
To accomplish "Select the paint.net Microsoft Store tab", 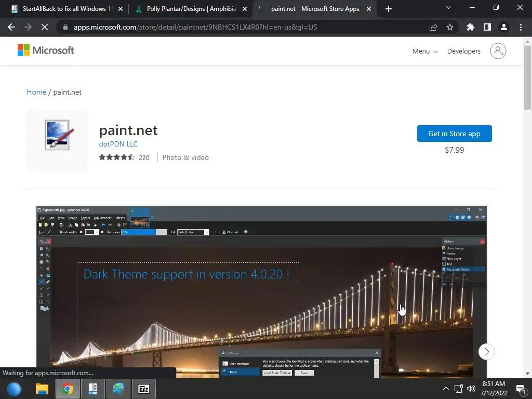I will 314,9.
